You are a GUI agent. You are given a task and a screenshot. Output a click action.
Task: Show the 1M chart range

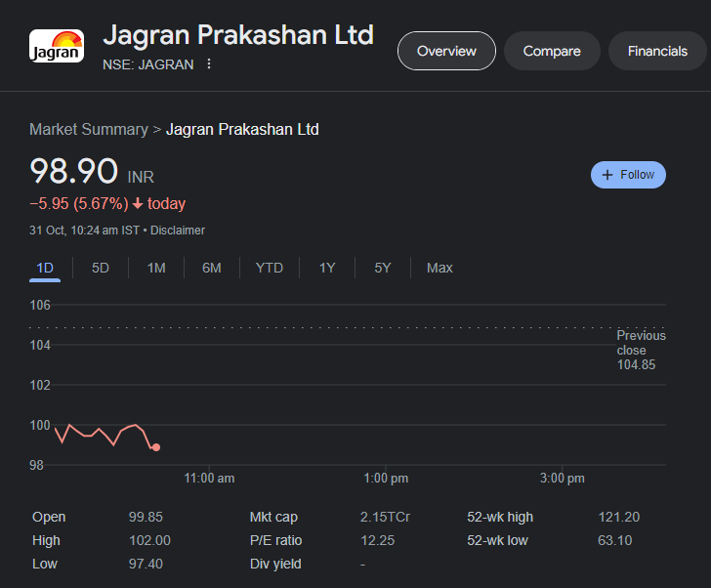pos(156,268)
